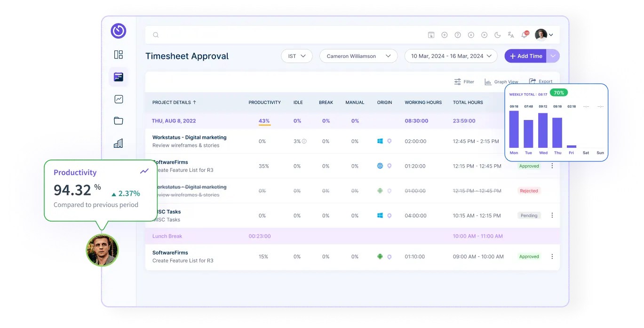Image resolution: width=644 pixels, height=328 pixels.
Task: Toggle dark mode with the moon icon
Action: tap(497, 35)
